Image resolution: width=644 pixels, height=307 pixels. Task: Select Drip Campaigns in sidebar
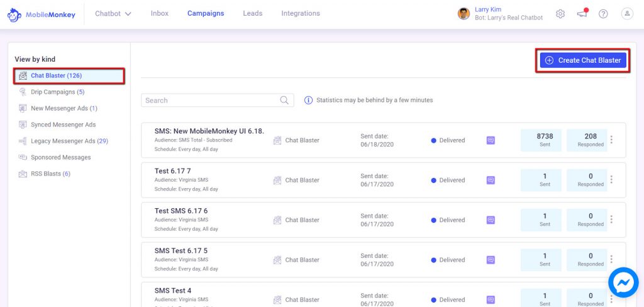click(x=57, y=92)
